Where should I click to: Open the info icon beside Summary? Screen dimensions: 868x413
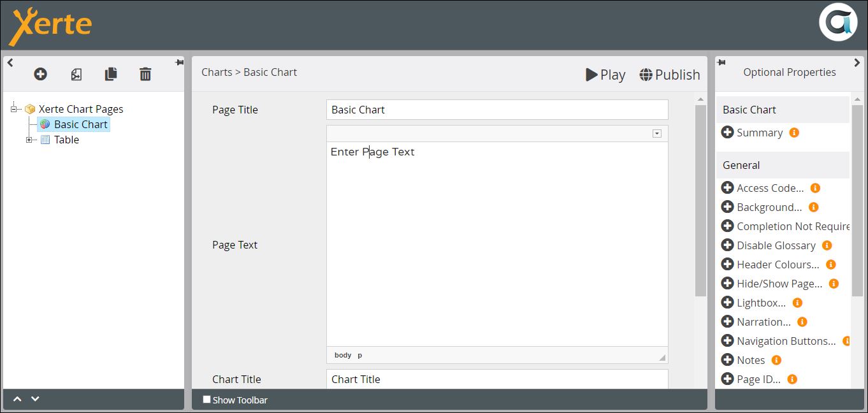(x=794, y=133)
